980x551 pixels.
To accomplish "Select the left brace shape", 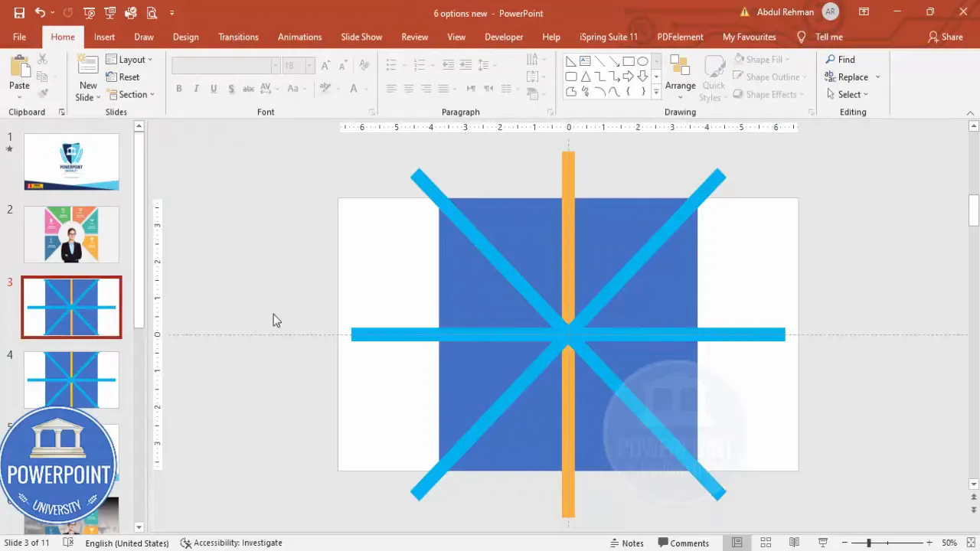I will (x=629, y=92).
